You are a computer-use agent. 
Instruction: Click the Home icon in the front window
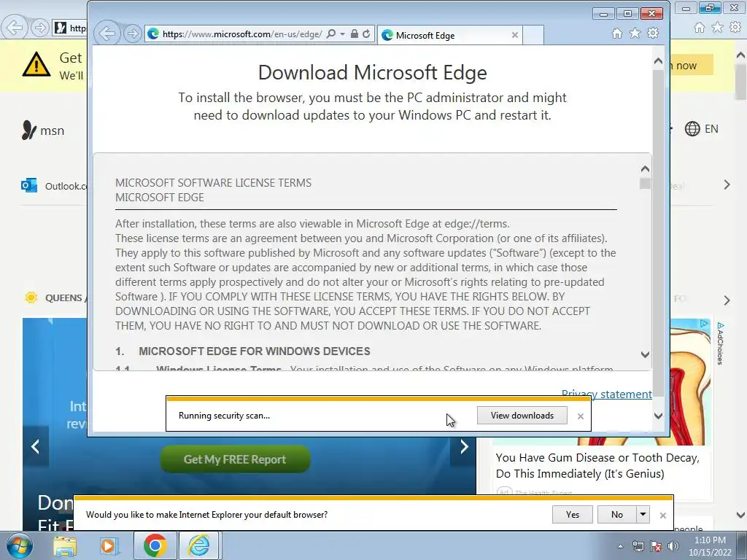617,33
